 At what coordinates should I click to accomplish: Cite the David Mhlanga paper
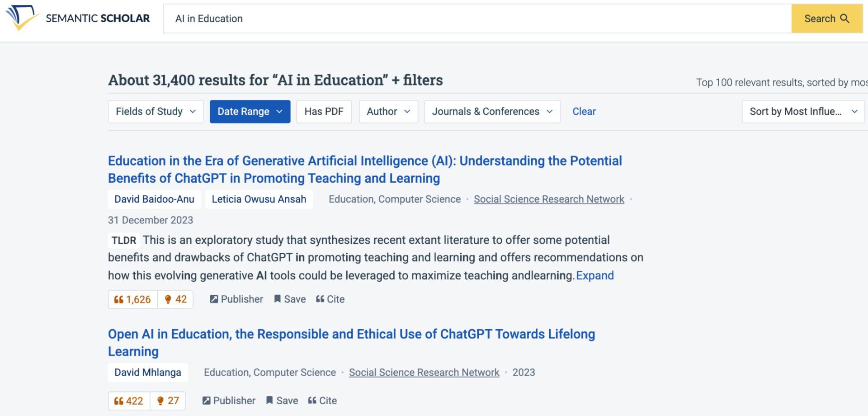coord(322,401)
